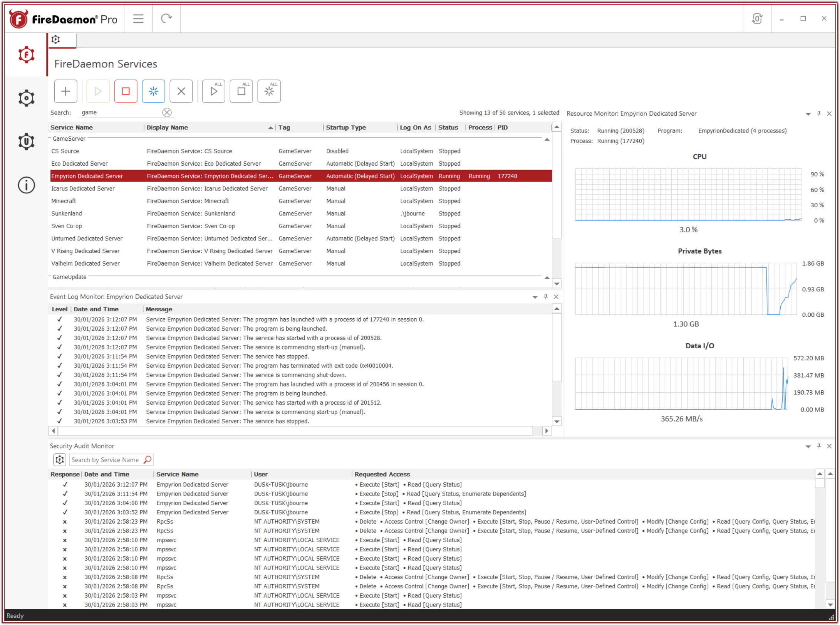Open the About info panel in sidebar

click(26, 186)
